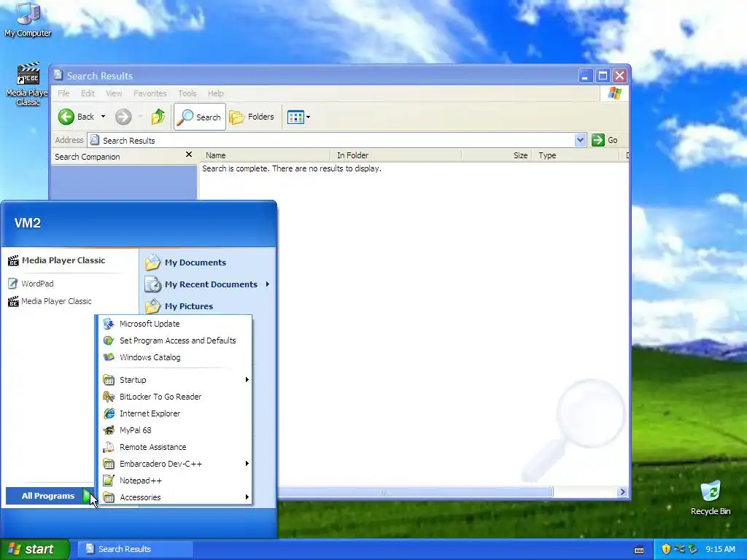Click the Go button
747x560 pixels.
coord(605,140)
